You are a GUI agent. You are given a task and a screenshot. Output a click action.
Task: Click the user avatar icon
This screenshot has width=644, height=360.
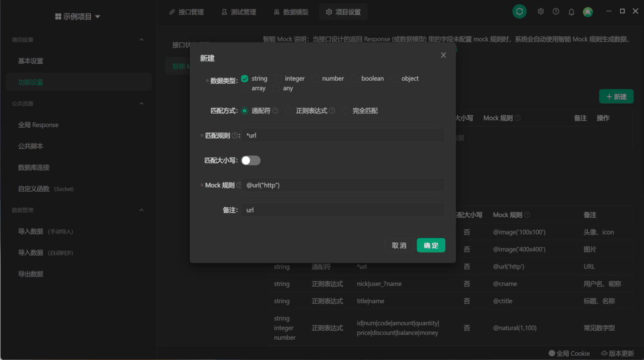click(x=587, y=11)
